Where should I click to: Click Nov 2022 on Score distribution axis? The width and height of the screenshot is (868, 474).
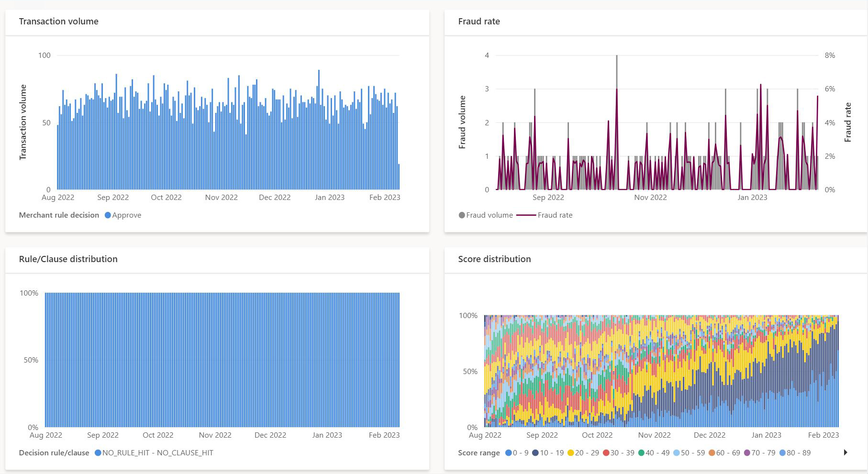[654, 435]
